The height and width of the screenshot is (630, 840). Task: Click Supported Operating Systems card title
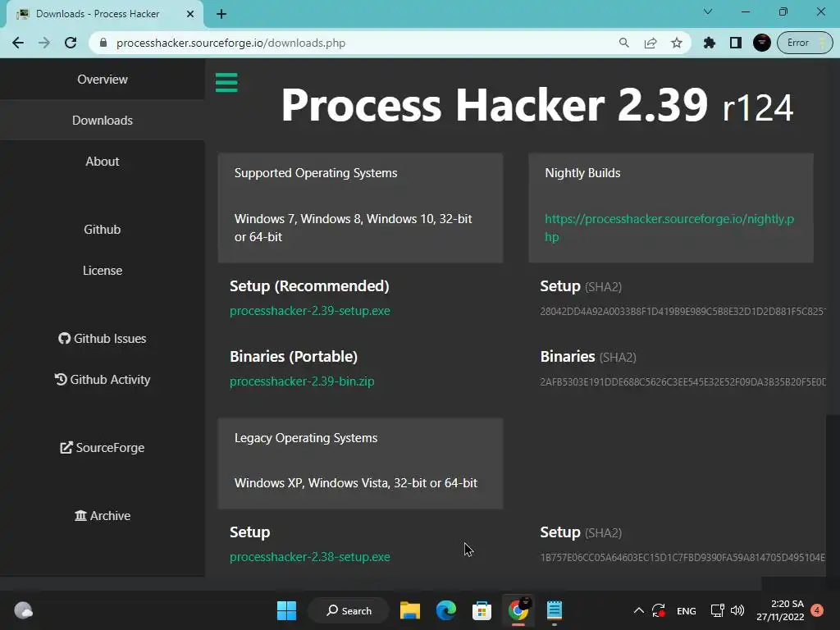tap(316, 173)
